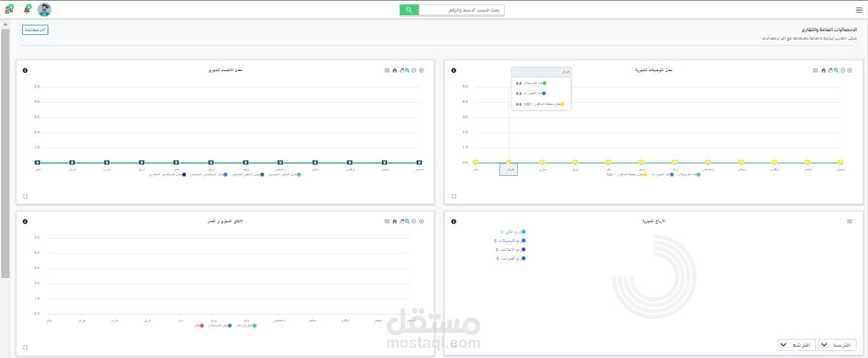The width and height of the screenshot is (868, 358).
Task: Open the month selection dropdown
Action: [x=797, y=345]
